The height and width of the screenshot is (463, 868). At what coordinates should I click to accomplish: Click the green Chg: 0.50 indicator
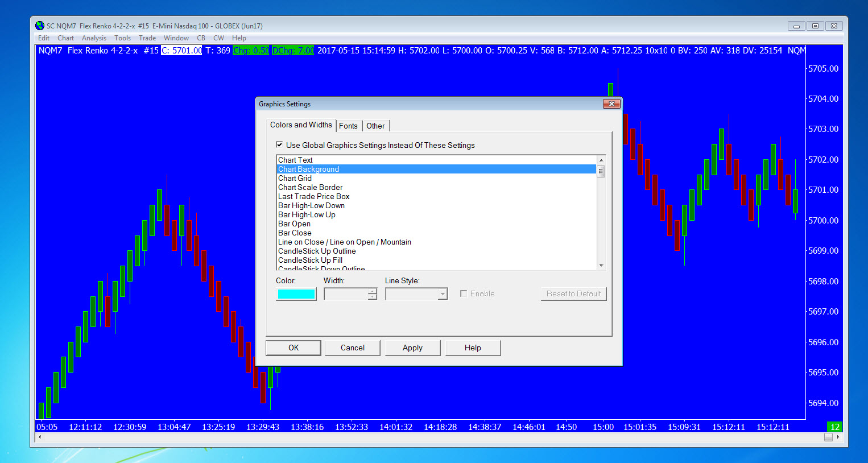click(251, 50)
